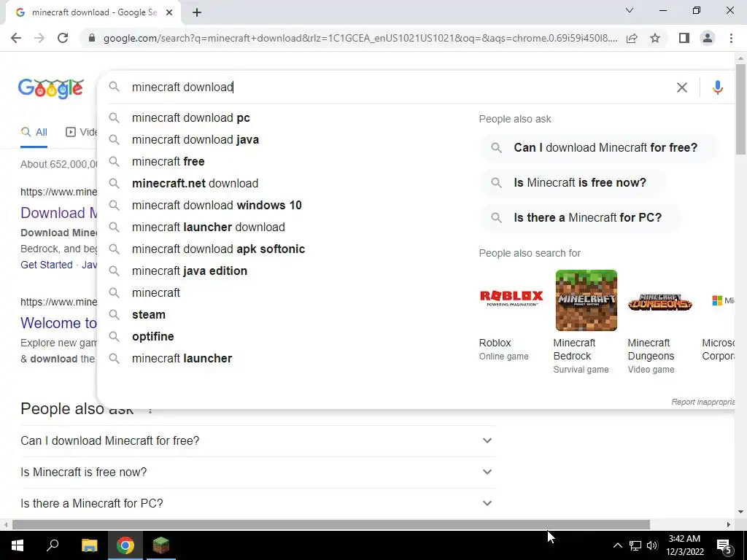Open tab search chevron in title bar
This screenshot has width=747, height=560.
point(630,10)
